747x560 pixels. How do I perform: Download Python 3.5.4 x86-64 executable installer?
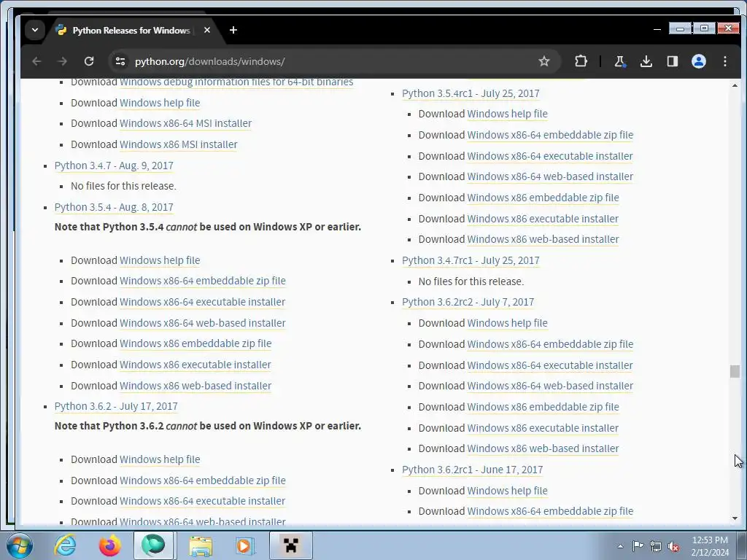pyautogui.click(x=203, y=302)
